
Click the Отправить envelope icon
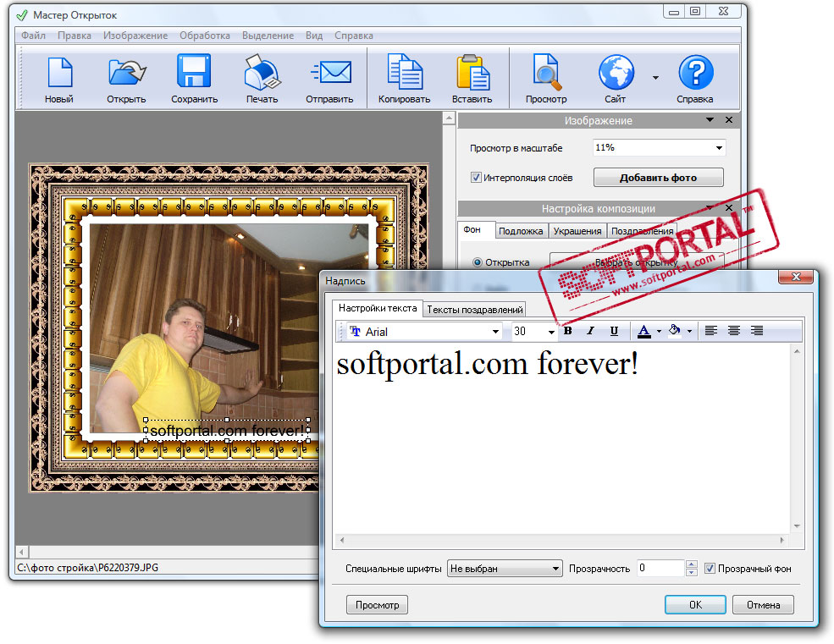(331, 72)
